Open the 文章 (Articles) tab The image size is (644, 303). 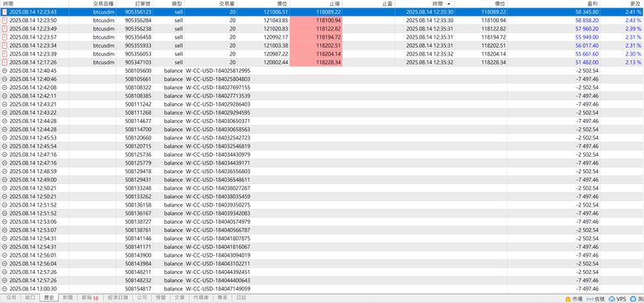coord(179,298)
